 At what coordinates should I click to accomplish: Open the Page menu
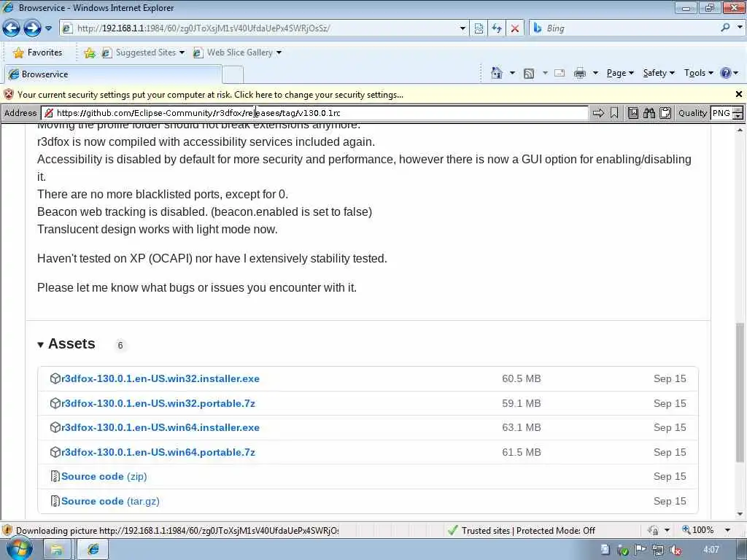coord(620,73)
